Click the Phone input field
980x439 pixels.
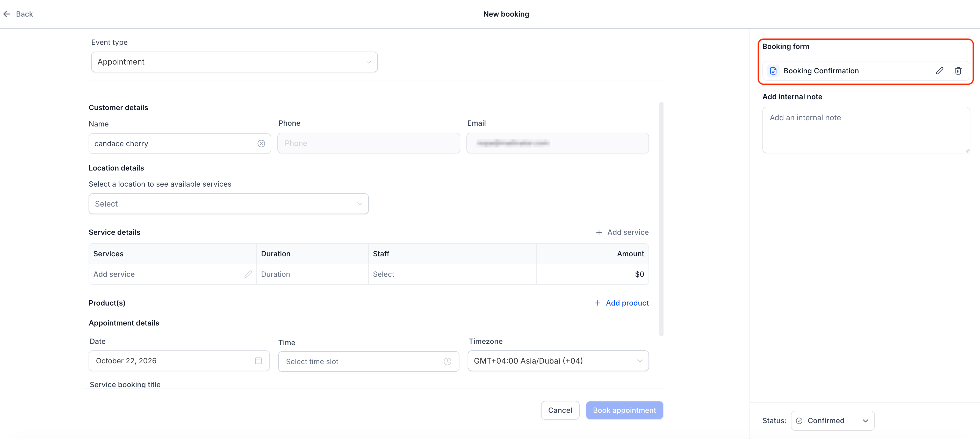pyautogui.click(x=369, y=143)
